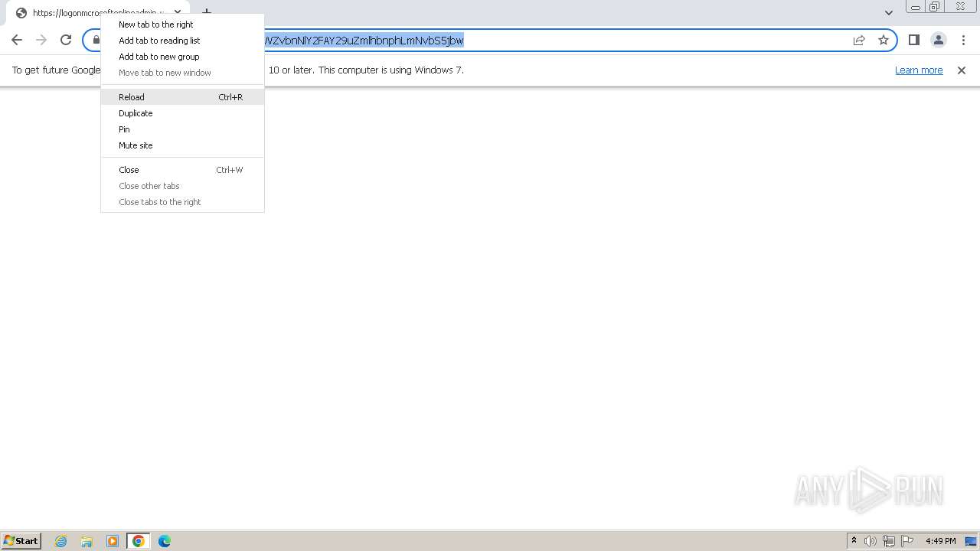Open the Windows Start button
Viewport: 980px width, 551px height.
click(x=21, y=540)
